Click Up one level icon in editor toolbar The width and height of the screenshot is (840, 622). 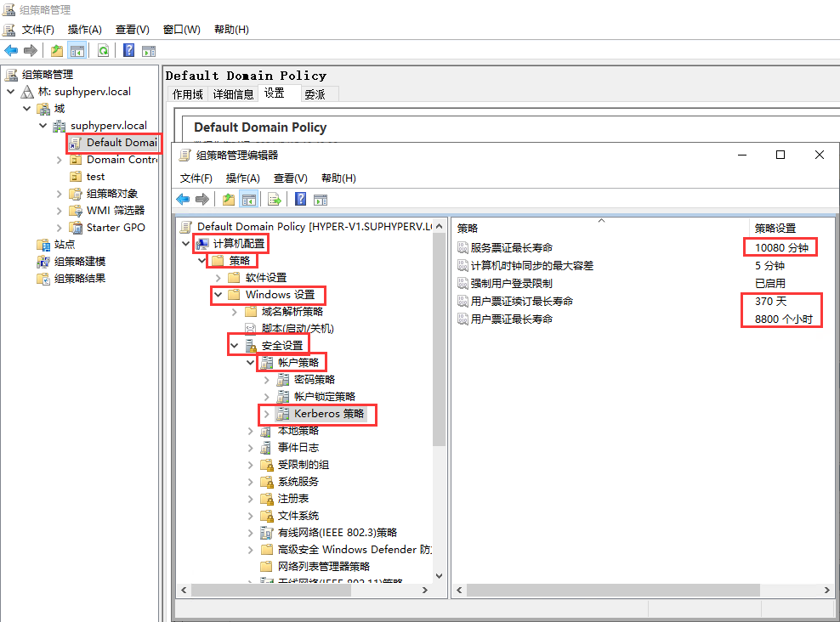click(x=229, y=200)
